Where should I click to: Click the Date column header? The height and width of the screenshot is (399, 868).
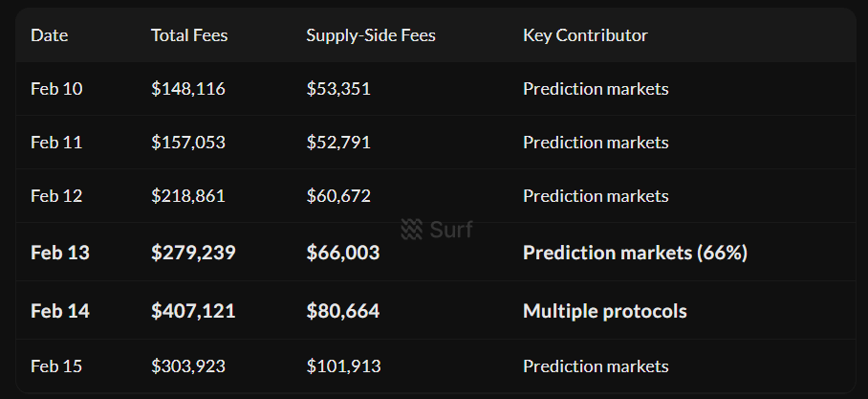pyautogui.click(x=50, y=35)
